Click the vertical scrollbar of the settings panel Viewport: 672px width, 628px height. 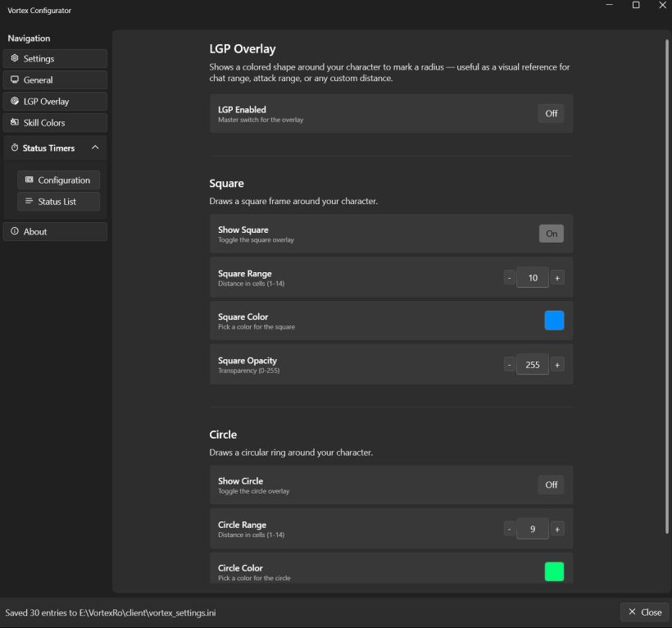667,286
